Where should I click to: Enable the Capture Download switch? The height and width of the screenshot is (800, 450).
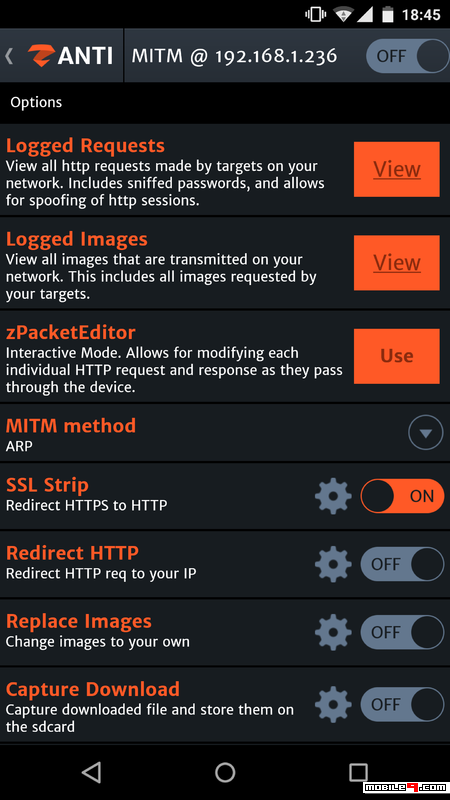pyautogui.click(x=402, y=705)
